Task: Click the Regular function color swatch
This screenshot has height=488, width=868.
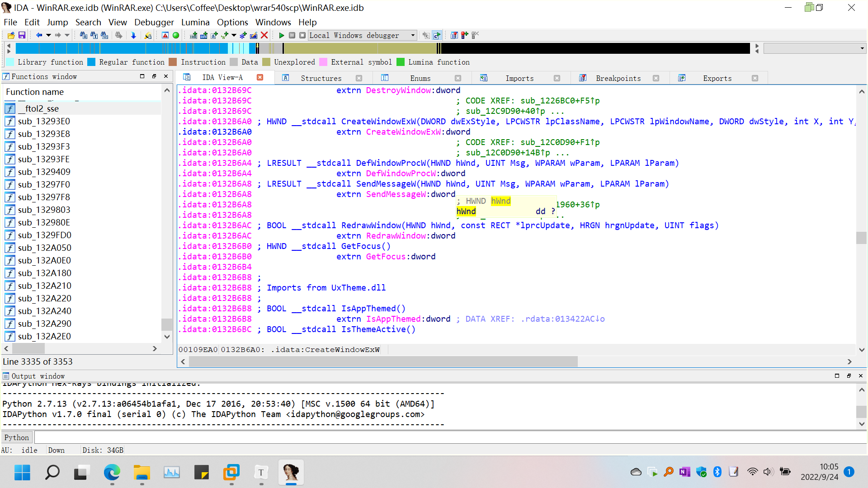Action: click(x=91, y=62)
